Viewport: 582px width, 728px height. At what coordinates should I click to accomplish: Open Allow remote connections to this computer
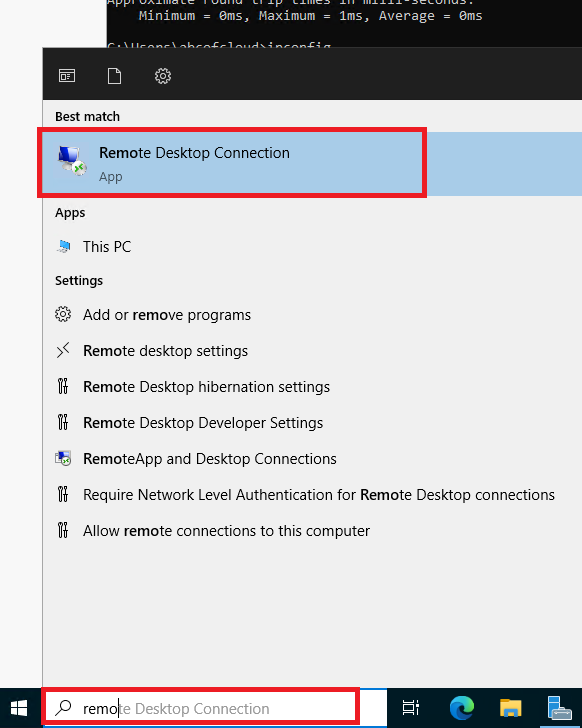click(x=312, y=531)
